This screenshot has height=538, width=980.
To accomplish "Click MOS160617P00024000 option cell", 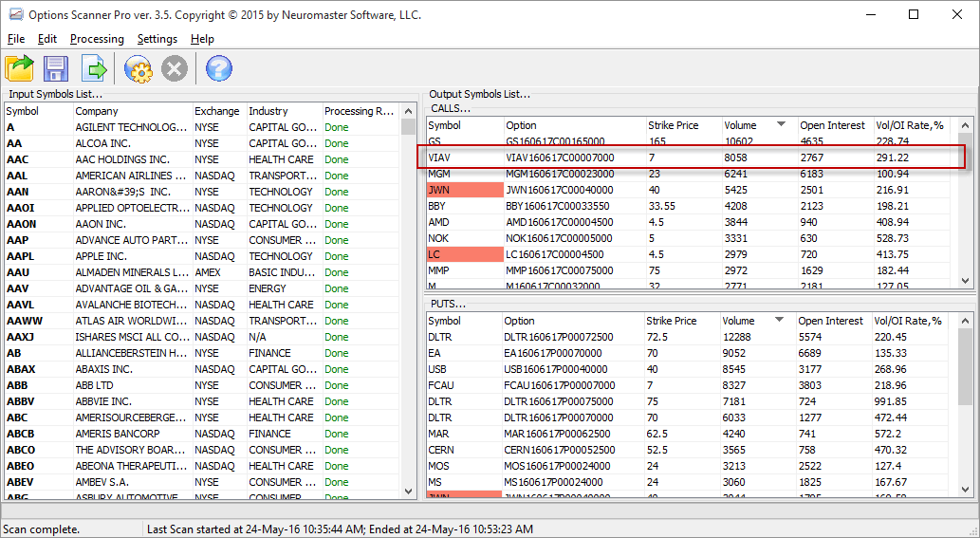I will 558,466.
